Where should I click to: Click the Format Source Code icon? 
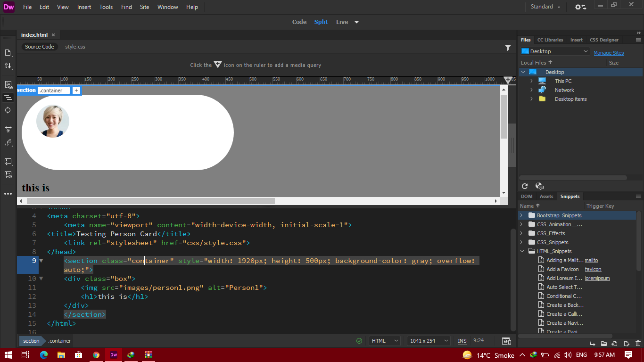8,142
